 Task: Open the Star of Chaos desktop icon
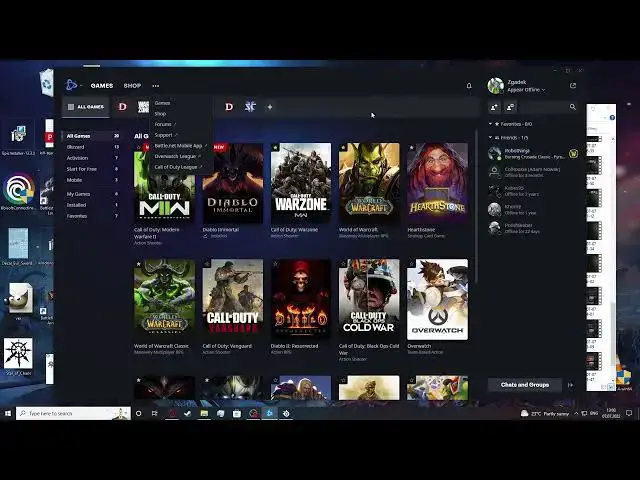[x=18, y=355]
